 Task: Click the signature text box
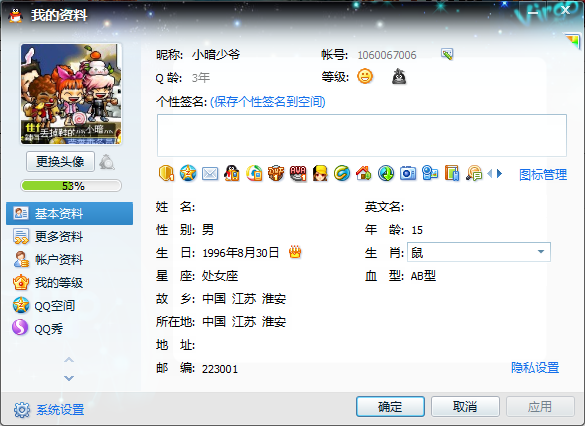(x=362, y=135)
